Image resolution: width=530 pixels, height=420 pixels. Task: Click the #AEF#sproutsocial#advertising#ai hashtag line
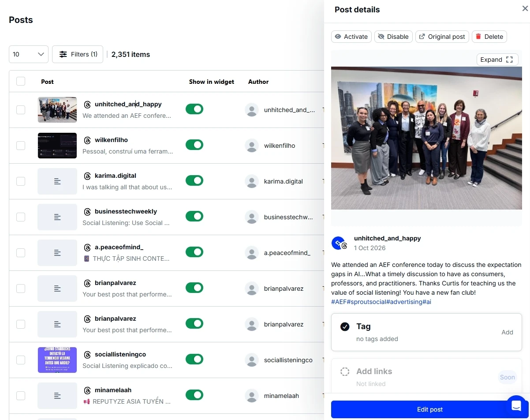pos(381,302)
